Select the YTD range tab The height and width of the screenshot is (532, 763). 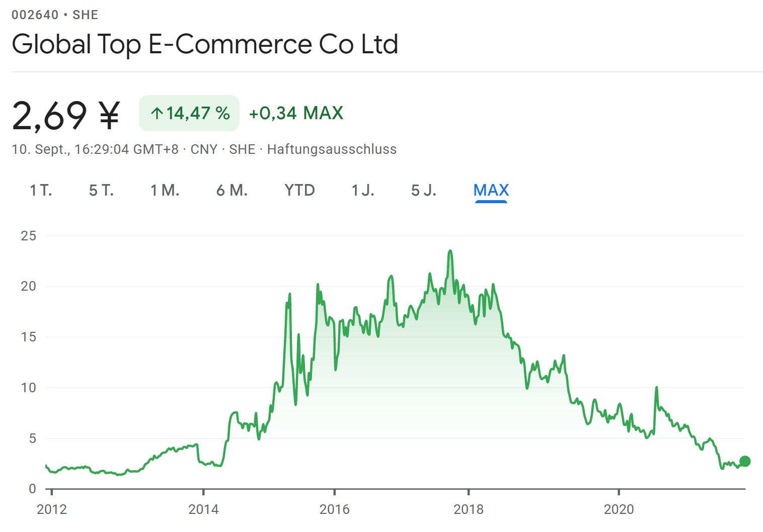(x=299, y=191)
